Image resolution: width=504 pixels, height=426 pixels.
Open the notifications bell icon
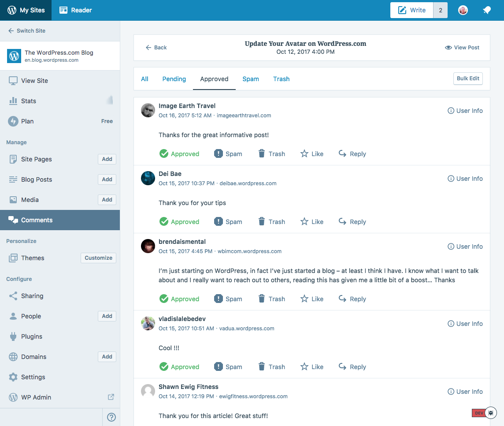[487, 10]
